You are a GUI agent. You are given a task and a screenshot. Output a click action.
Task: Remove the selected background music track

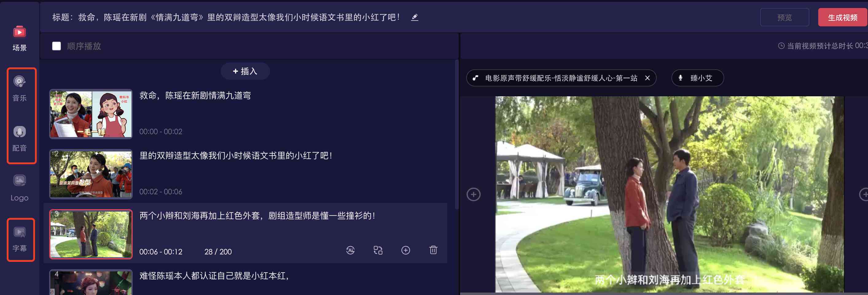pyautogui.click(x=647, y=78)
